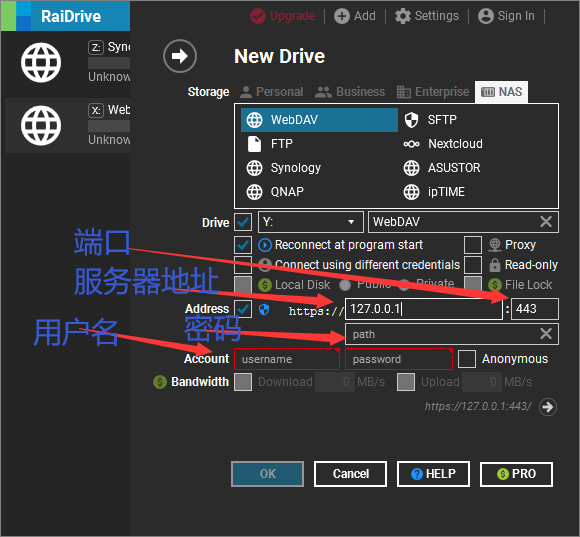
Task: Toggle the Address https checkbox
Action: coord(243,309)
